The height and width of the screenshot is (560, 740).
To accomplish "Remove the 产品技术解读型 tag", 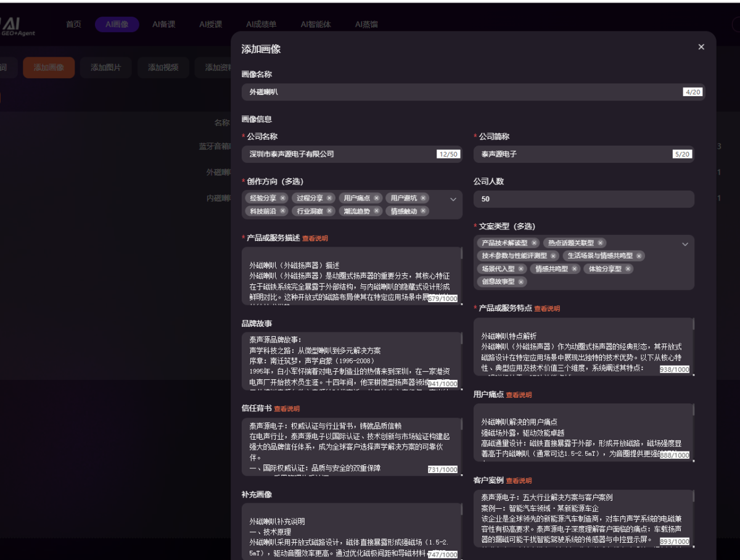I will pos(534,243).
